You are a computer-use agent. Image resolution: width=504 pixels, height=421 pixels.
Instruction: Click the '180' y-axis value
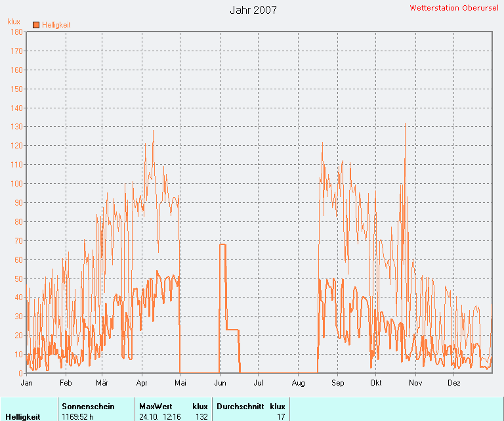(16, 32)
